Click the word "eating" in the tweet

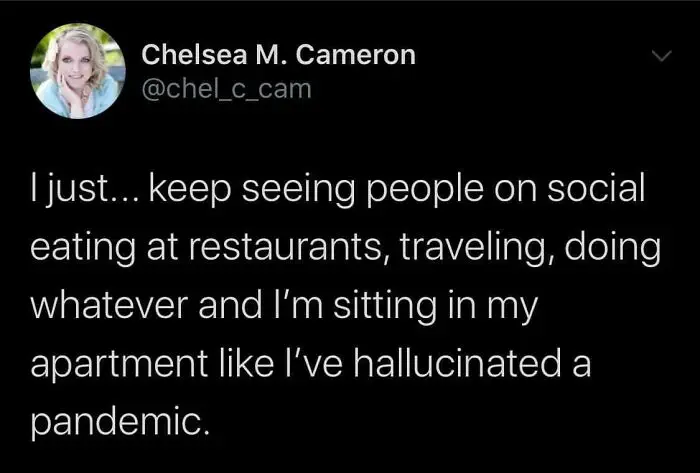coord(83,249)
